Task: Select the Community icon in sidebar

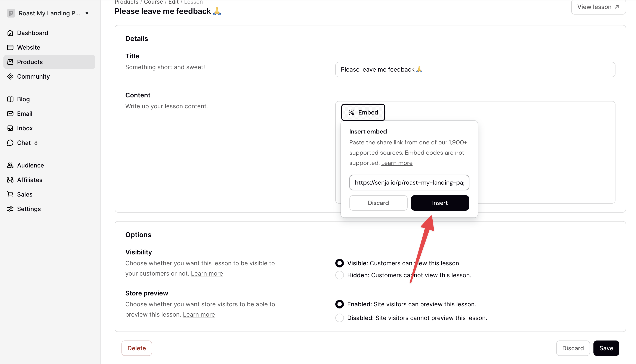Action: (10, 76)
